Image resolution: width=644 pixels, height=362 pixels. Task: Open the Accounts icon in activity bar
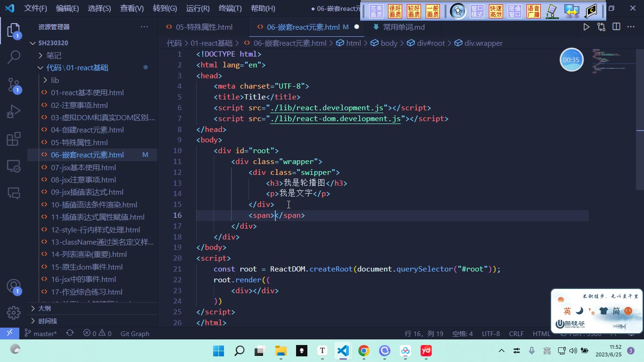(14, 287)
